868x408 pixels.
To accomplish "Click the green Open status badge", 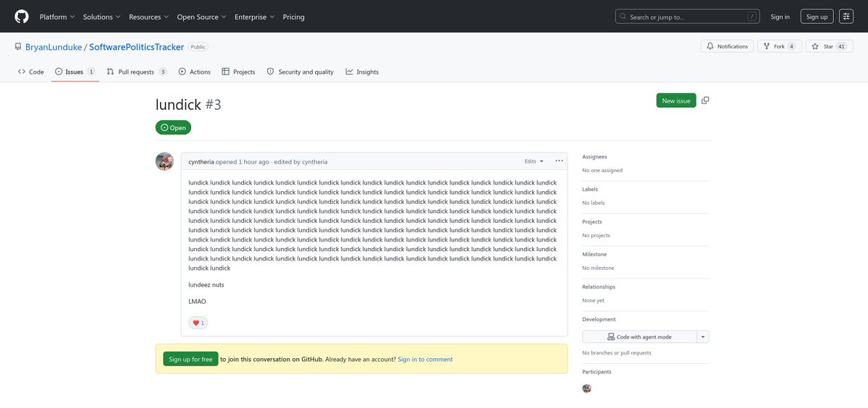I will click(173, 128).
